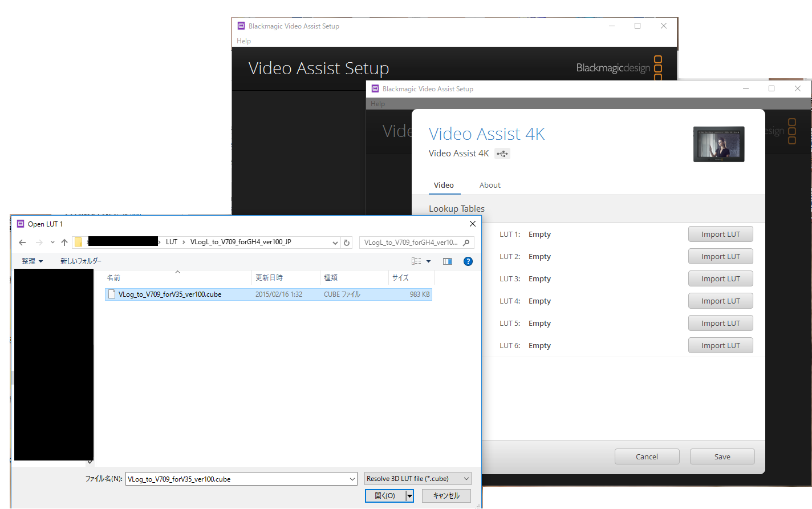Select the Video tab
Viewport: 812px width, 509px height.
coord(444,185)
